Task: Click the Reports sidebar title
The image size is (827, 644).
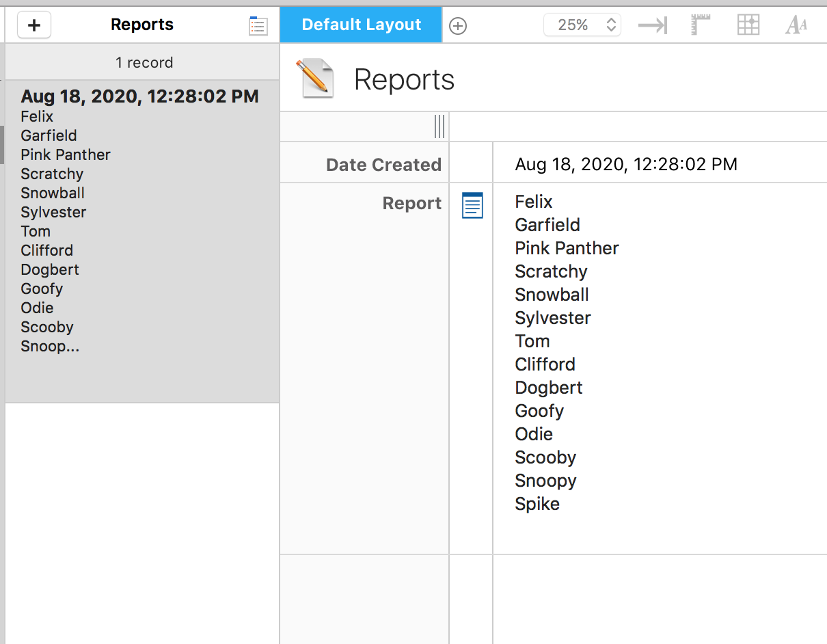Action: click(x=141, y=25)
